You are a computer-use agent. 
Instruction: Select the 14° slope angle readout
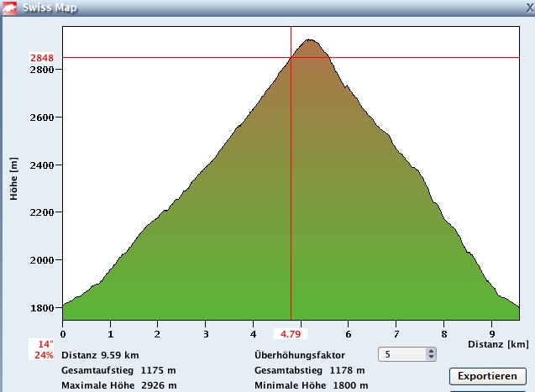click(x=45, y=344)
